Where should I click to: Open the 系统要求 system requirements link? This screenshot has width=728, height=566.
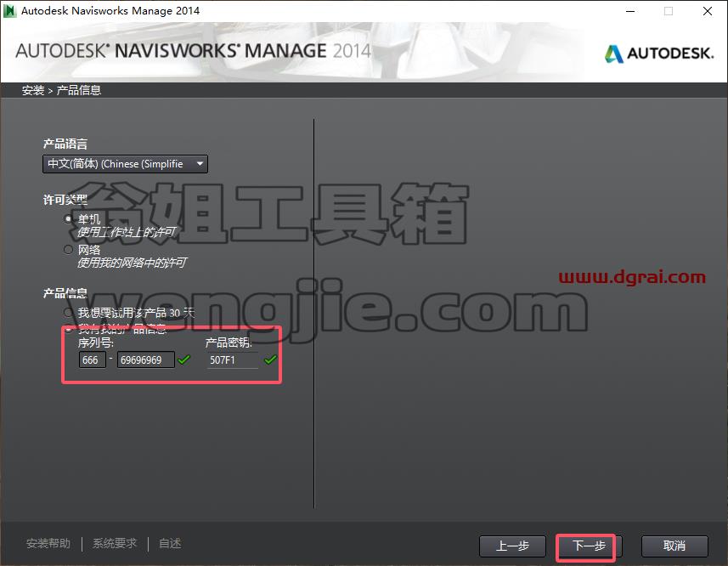click(x=115, y=543)
